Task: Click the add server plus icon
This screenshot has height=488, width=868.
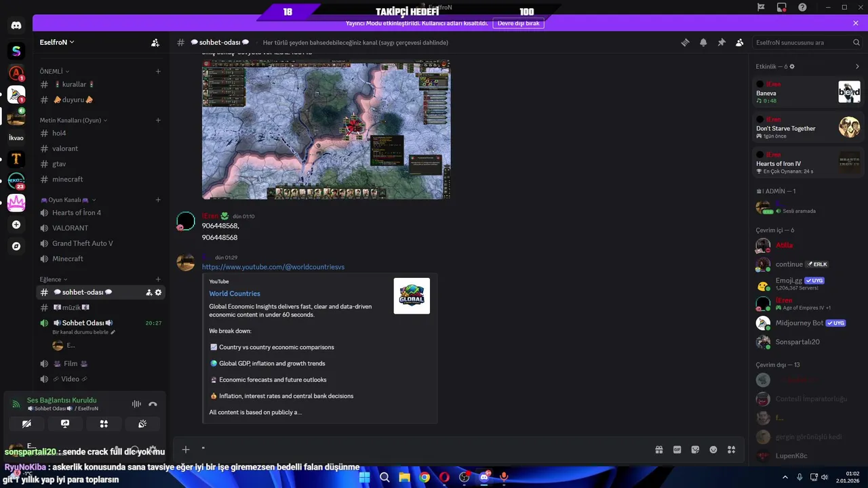Action: click(x=16, y=224)
